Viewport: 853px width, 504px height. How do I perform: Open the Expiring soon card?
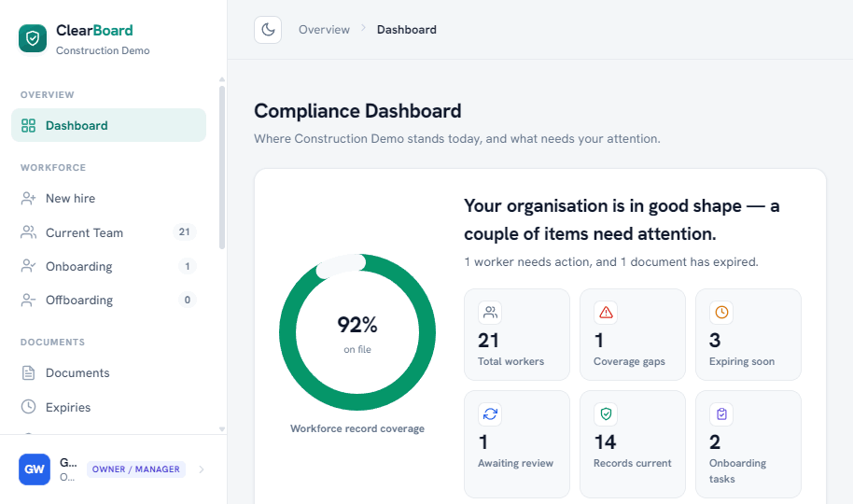tap(748, 335)
